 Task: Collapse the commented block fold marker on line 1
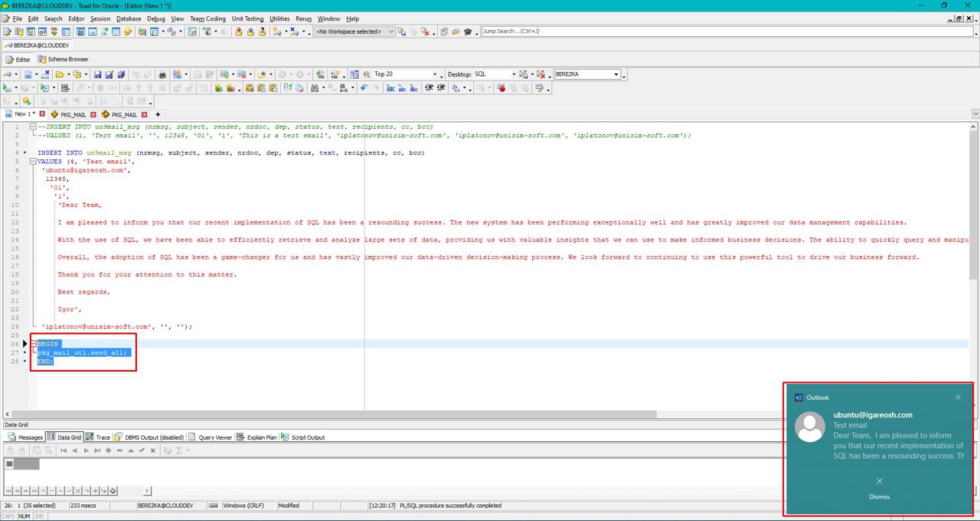point(31,126)
